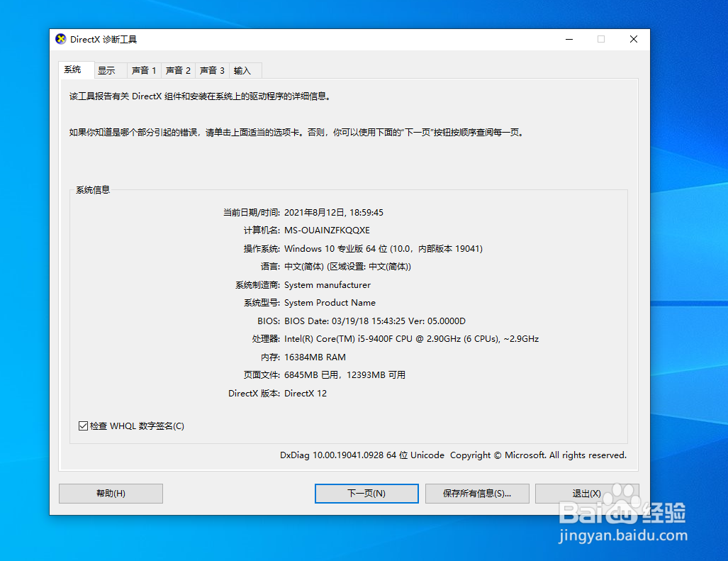The height and width of the screenshot is (561, 728).
Task: Click computer name MS-OUAINZFKQQXE
Action: click(x=327, y=230)
